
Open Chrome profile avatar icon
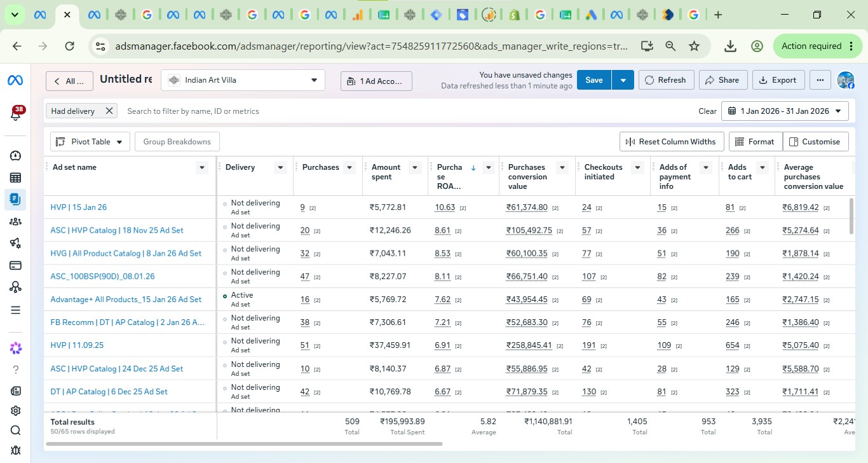tap(757, 46)
